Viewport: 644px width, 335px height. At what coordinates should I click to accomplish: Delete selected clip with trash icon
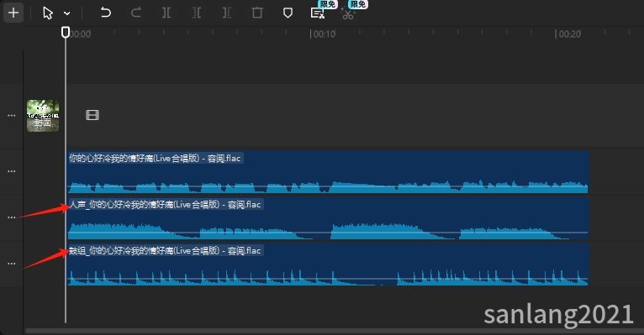click(x=257, y=13)
